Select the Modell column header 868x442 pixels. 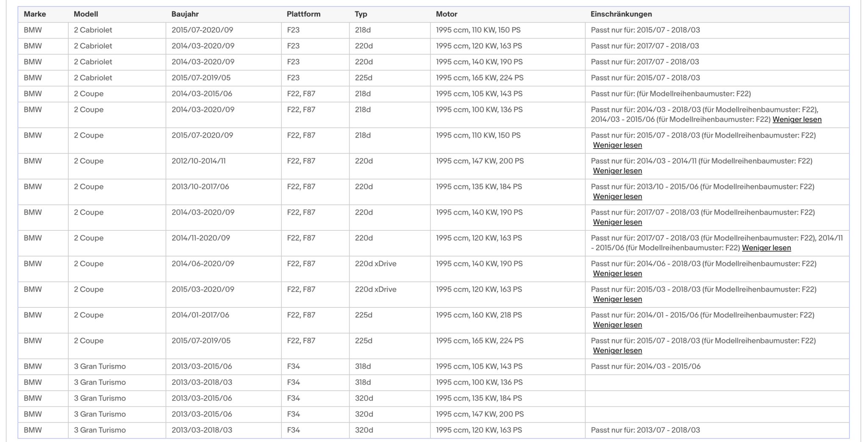point(86,14)
